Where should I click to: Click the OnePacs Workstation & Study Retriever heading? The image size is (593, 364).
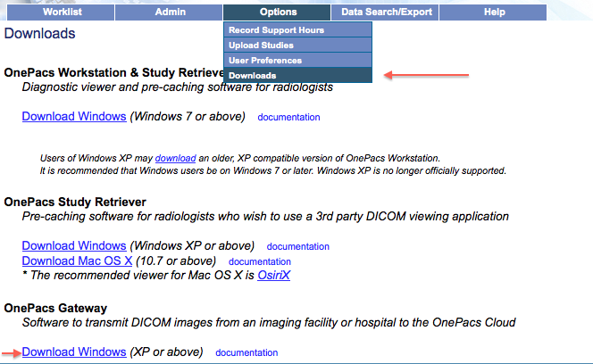(x=113, y=72)
